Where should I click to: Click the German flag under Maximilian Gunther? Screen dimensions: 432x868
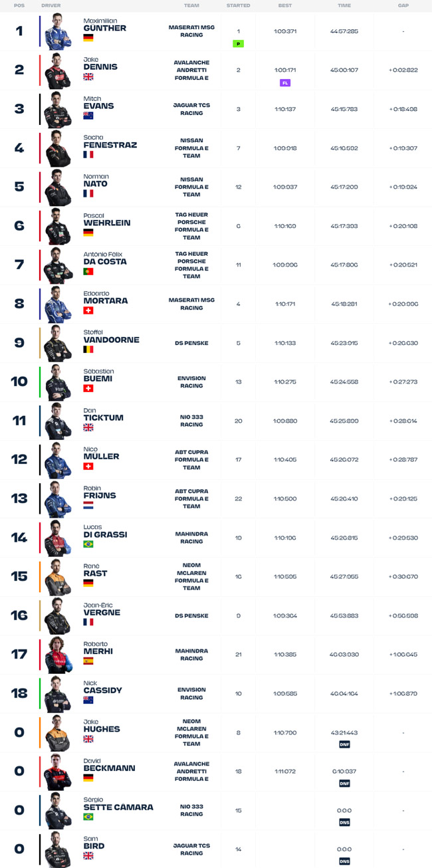pos(88,38)
